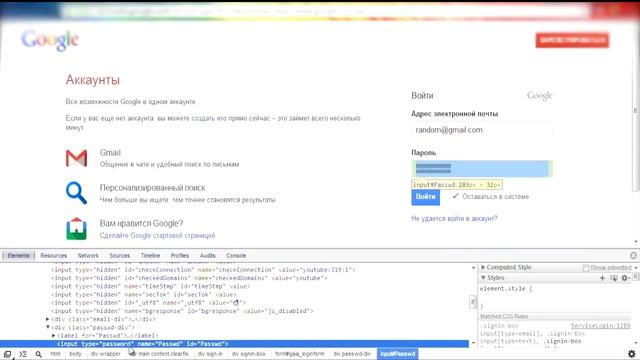Open the Audits tab

[x=207, y=256]
